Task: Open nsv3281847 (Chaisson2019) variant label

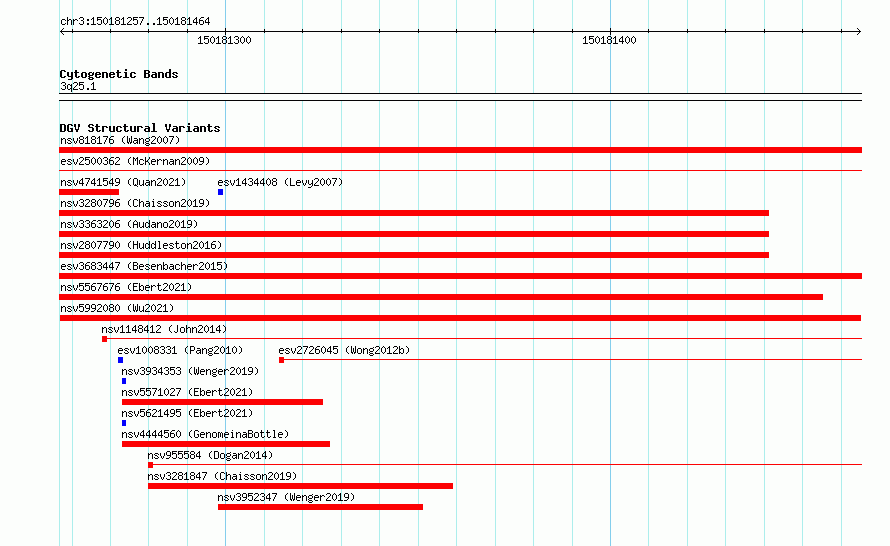Action: coord(222,476)
